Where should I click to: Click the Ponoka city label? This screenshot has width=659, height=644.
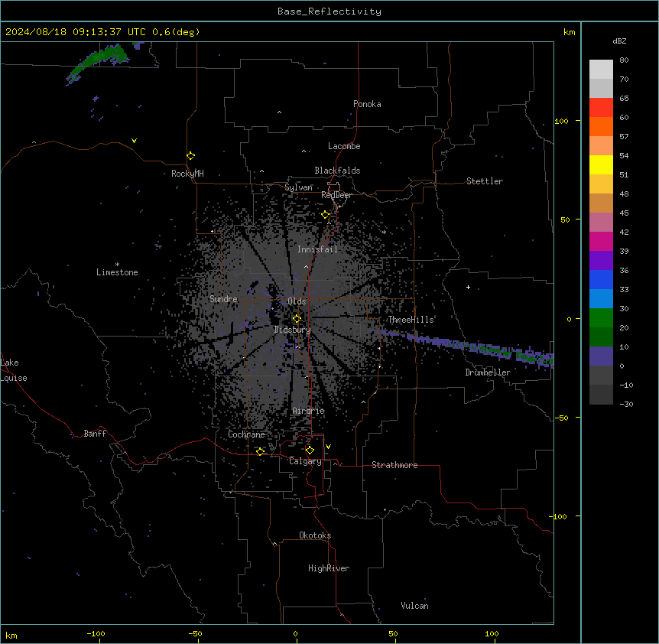367,104
